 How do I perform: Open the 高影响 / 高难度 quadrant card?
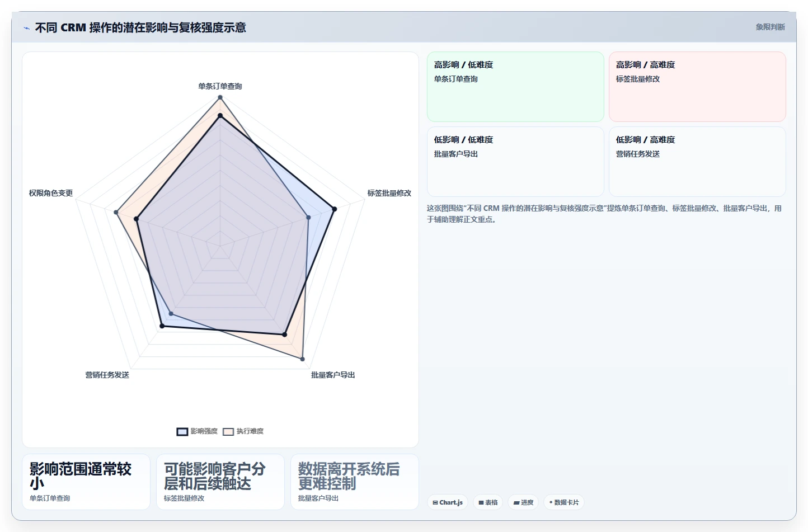click(x=697, y=87)
